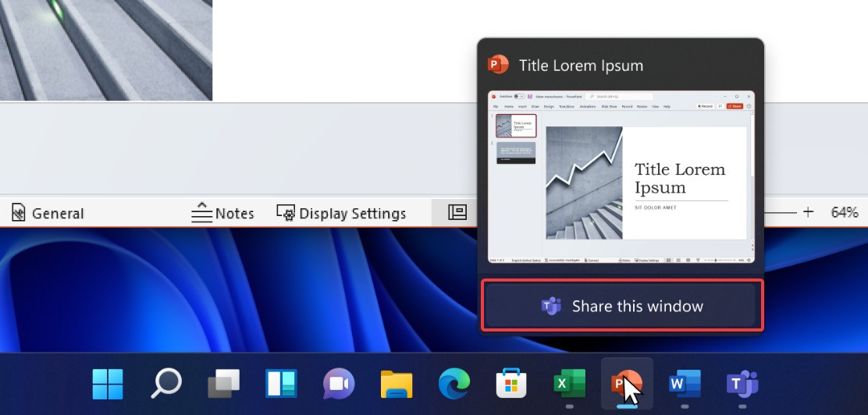Click Share this window button
The width and height of the screenshot is (868, 415).
pos(622,306)
